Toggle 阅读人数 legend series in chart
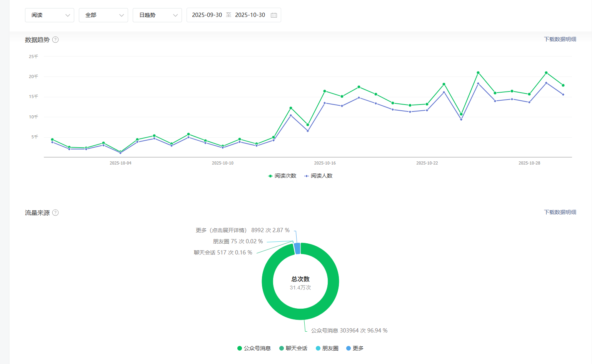This screenshot has width=592, height=364. [319, 176]
